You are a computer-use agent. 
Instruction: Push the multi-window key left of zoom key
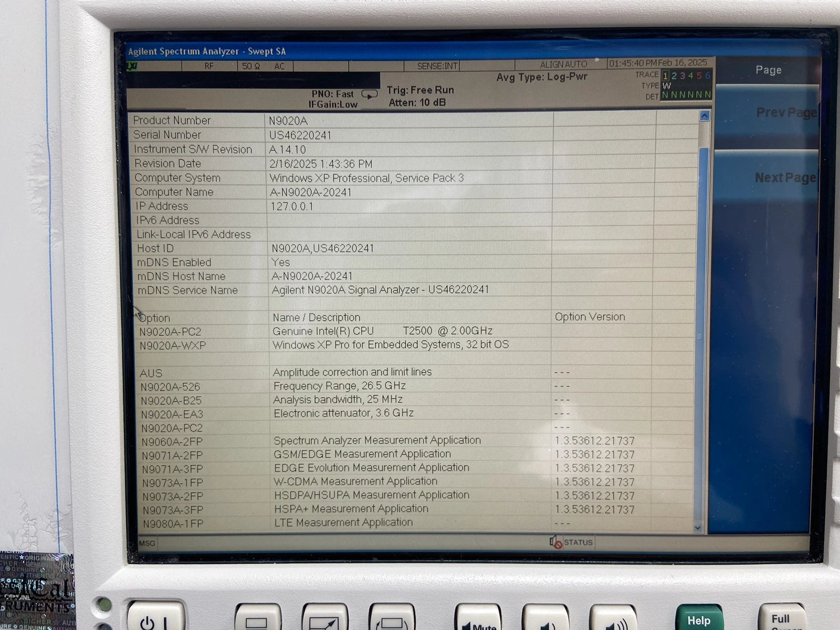click(x=258, y=618)
